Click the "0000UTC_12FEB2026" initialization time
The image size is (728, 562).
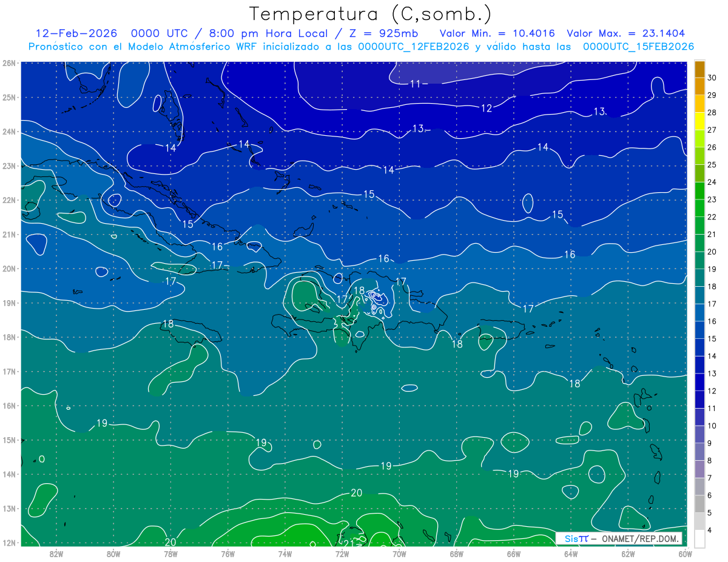414,47
